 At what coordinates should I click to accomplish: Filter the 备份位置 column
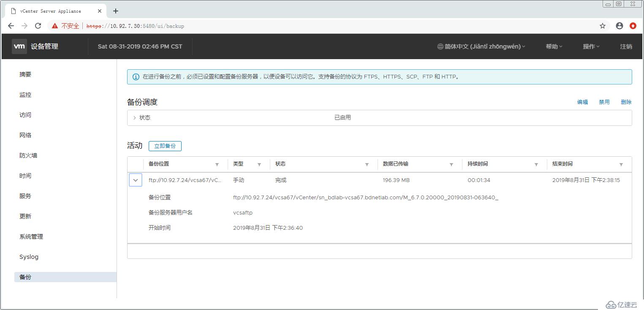tap(217, 164)
